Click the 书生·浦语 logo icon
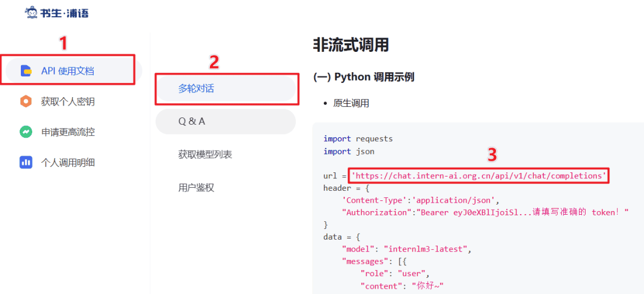 [32, 13]
